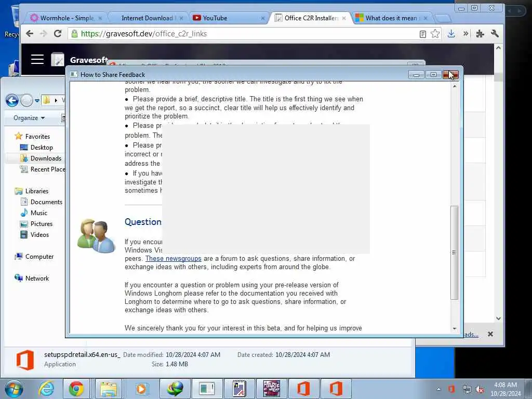The width and height of the screenshot is (532, 399).
Task: Open the Gravesoft hamburger menu
Action: click(37, 59)
